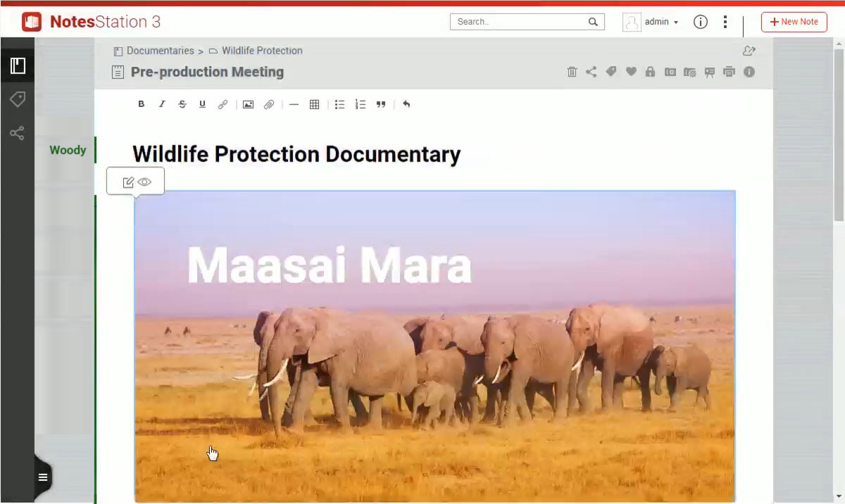The height and width of the screenshot is (504, 845).
Task: Toggle the favorite heart icon for this note
Action: click(x=631, y=72)
